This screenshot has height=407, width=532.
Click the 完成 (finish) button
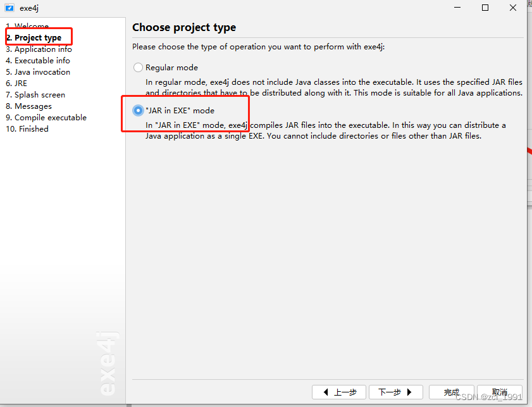pos(452,392)
